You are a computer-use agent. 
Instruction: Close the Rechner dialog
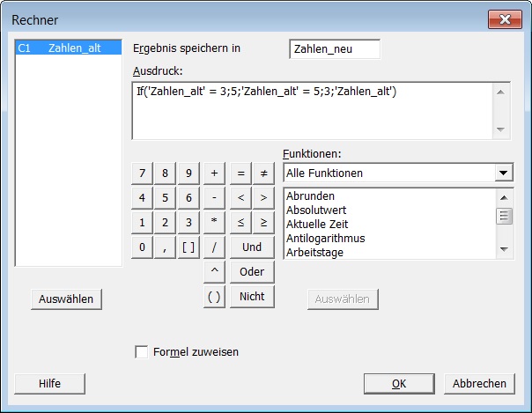[505, 19]
